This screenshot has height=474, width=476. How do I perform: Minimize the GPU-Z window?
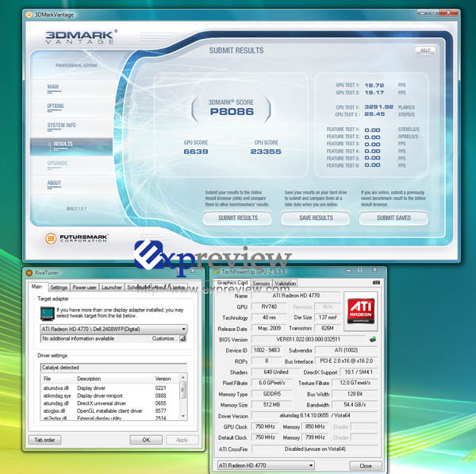348,270
